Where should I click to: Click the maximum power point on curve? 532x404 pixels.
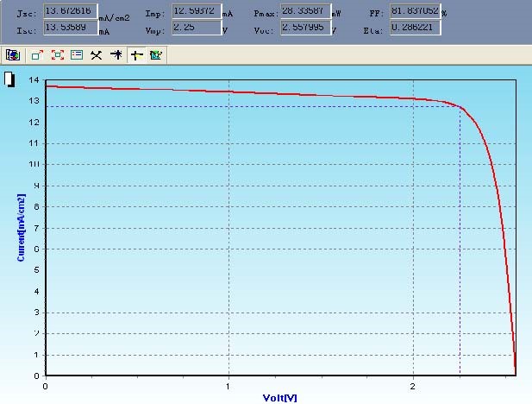(460, 106)
